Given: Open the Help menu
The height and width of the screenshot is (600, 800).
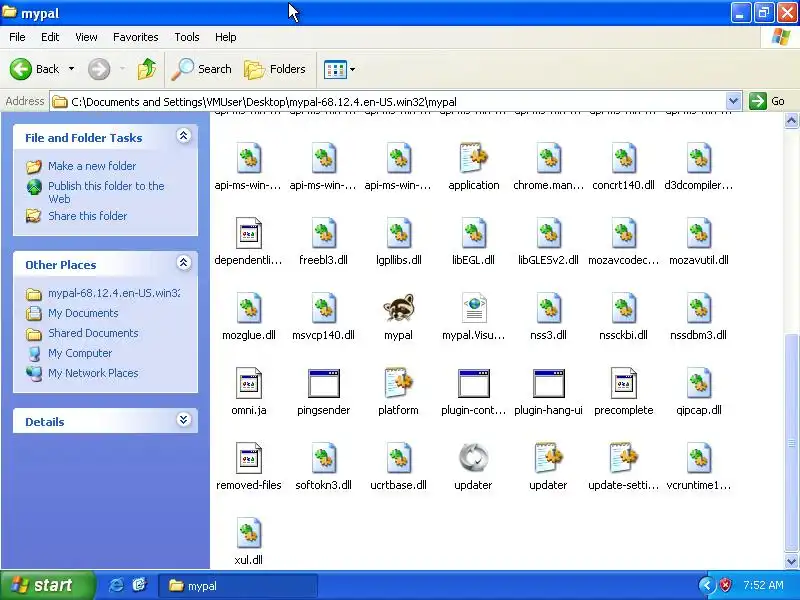Looking at the screenshot, I should pyautogui.click(x=226, y=37).
